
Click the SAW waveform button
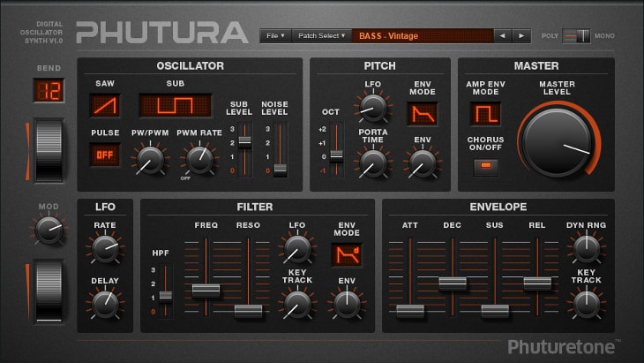tap(105, 105)
